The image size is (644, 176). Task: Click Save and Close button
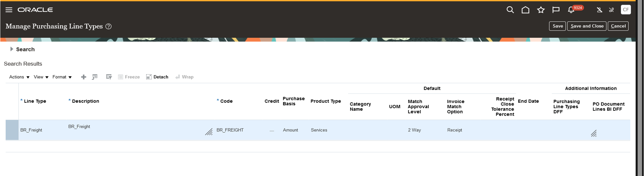[587, 26]
